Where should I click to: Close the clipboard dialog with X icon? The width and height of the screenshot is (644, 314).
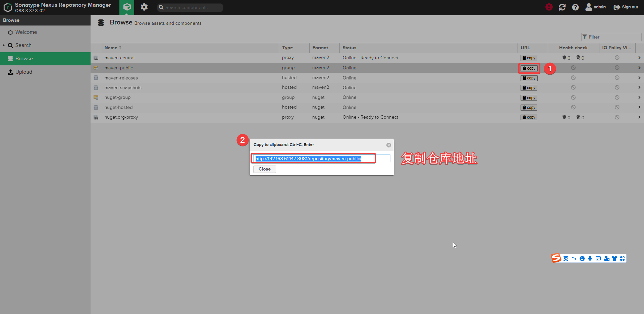pyautogui.click(x=388, y=145)
